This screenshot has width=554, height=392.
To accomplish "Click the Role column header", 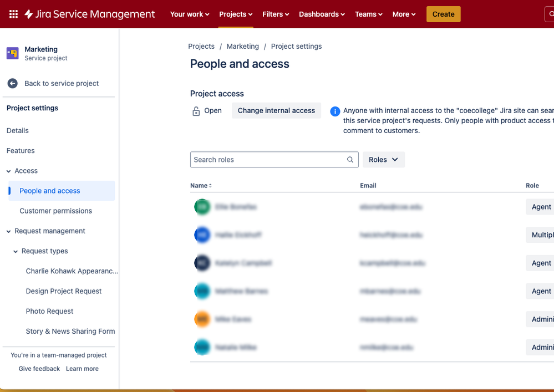I will click(x=532, y=186).
